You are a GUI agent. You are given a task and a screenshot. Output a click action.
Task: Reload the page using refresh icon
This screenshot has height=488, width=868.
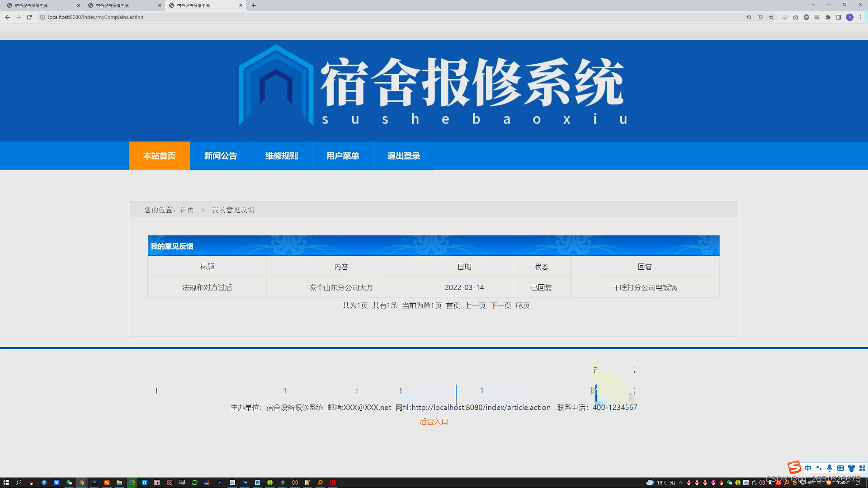click(x=29, y=17)
